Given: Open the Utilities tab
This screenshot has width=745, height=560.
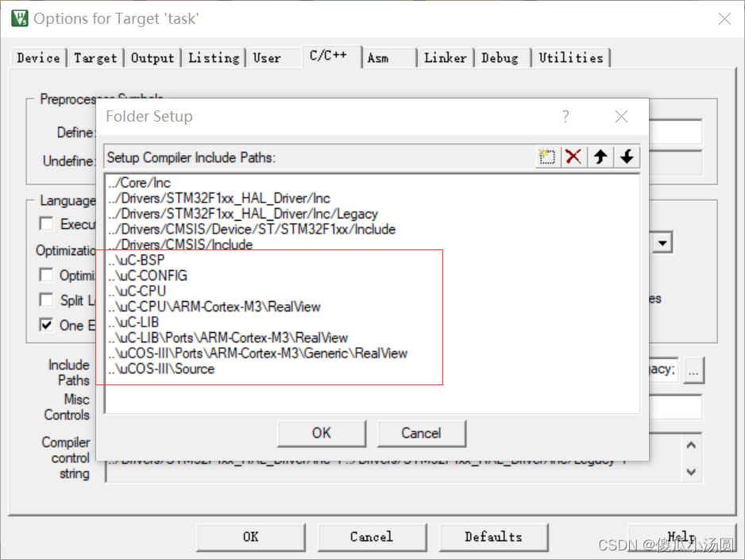Looking at the screenshot, I should point(571,58).
